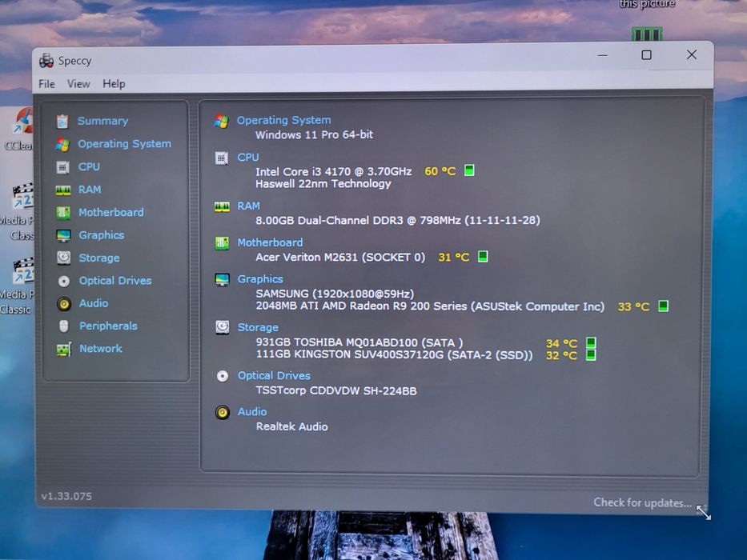
Task: Click the green CPU temperature indicator
Action: (469, 170)
